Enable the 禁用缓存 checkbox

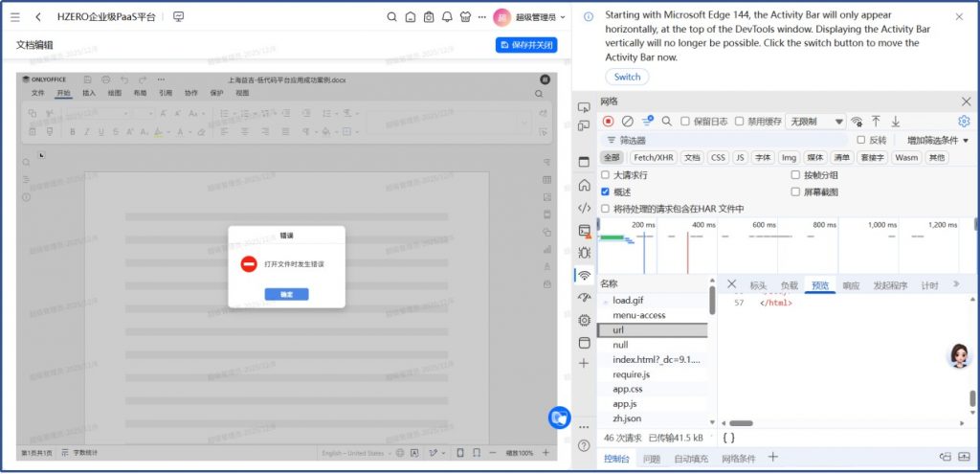(x=739, y=122)
